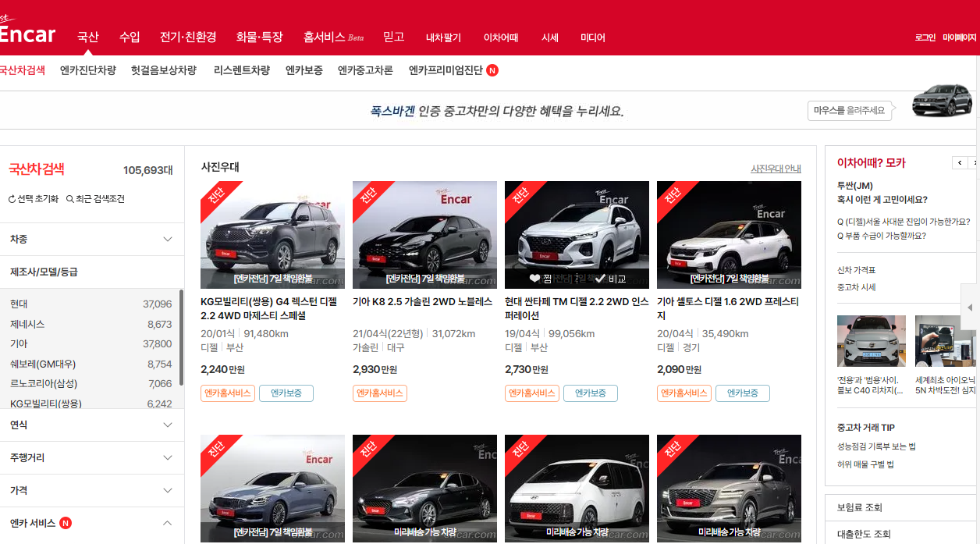Switch to 엔카진단차량 sub tab

(88, 70)
